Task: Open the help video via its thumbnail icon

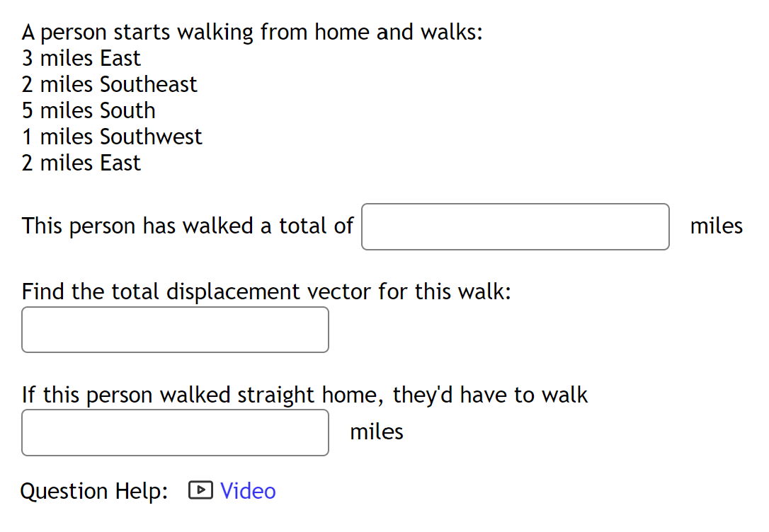Action: pos(200,490)
